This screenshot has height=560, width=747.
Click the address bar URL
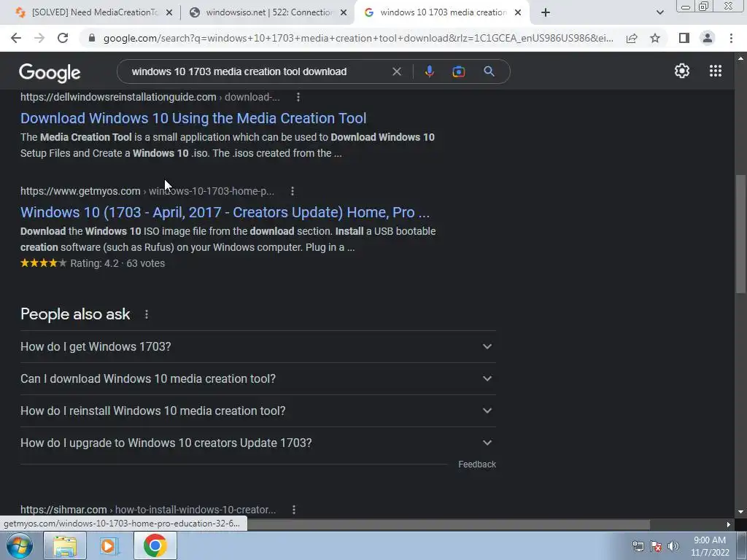click(x=358, y=38)
